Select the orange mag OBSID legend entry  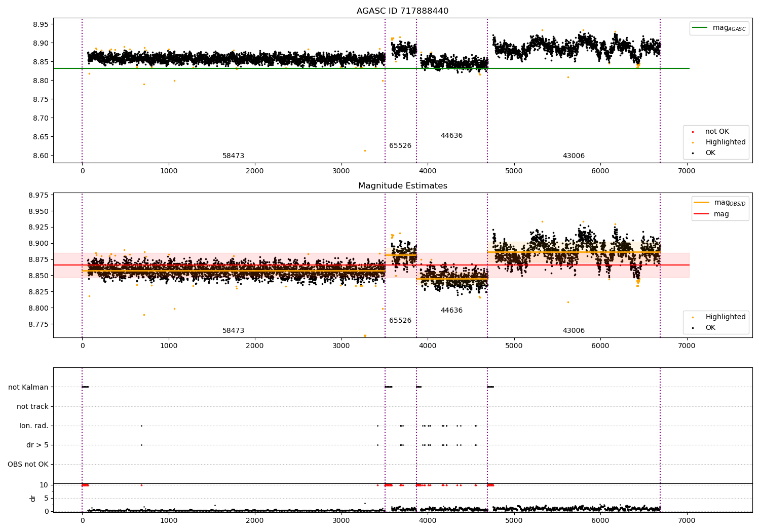[719, 203]
